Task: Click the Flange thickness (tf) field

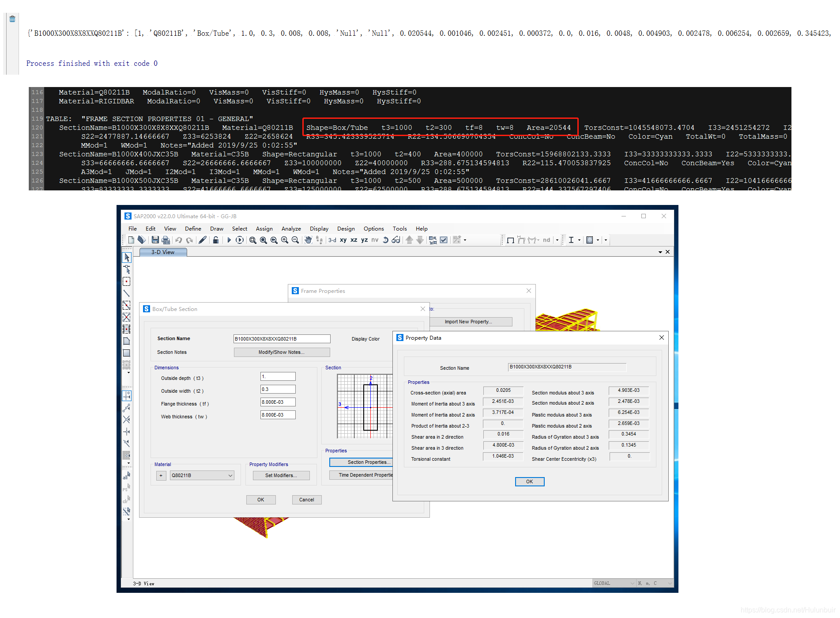Action: tap(278, 402)
